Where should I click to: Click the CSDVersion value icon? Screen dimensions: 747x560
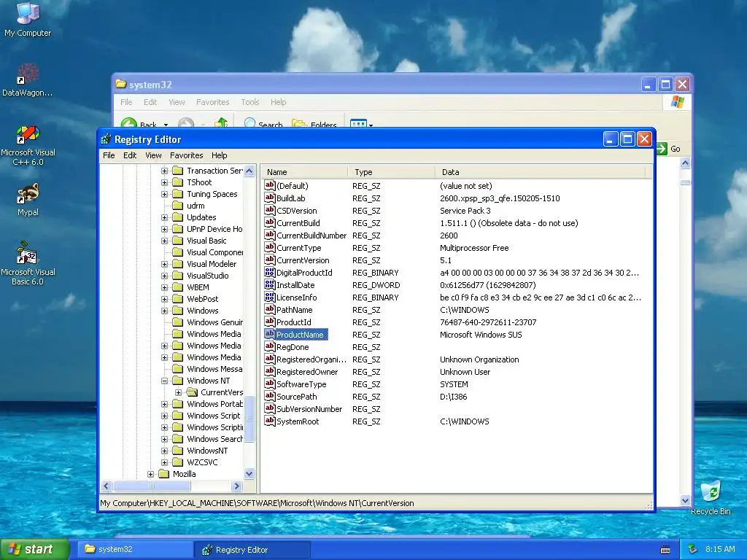point(270,210)
